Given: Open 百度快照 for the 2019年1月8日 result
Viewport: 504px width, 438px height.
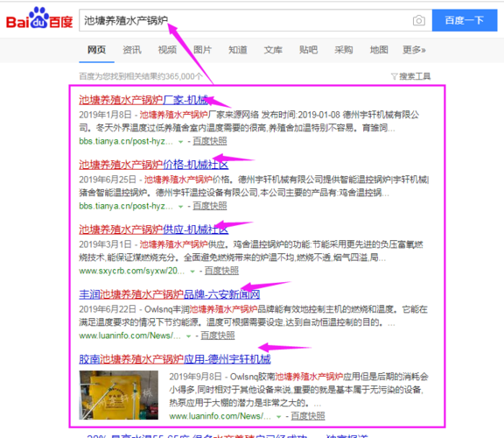Looking at the screenshot, I should pos(210,141).
